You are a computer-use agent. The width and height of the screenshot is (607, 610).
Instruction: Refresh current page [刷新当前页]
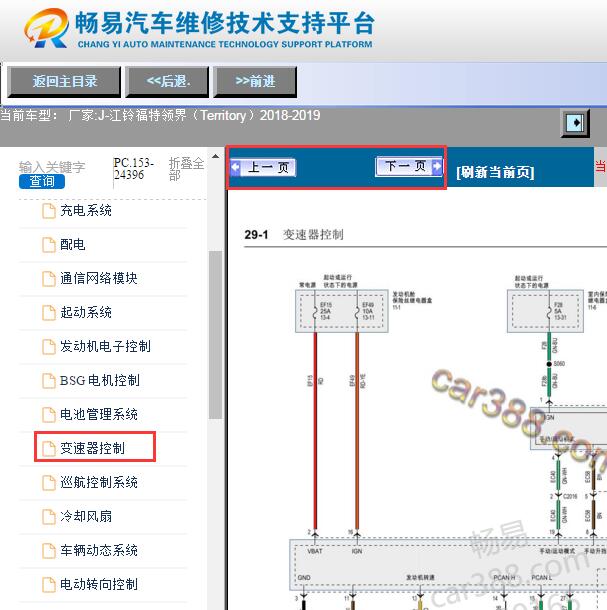(495, 172)
